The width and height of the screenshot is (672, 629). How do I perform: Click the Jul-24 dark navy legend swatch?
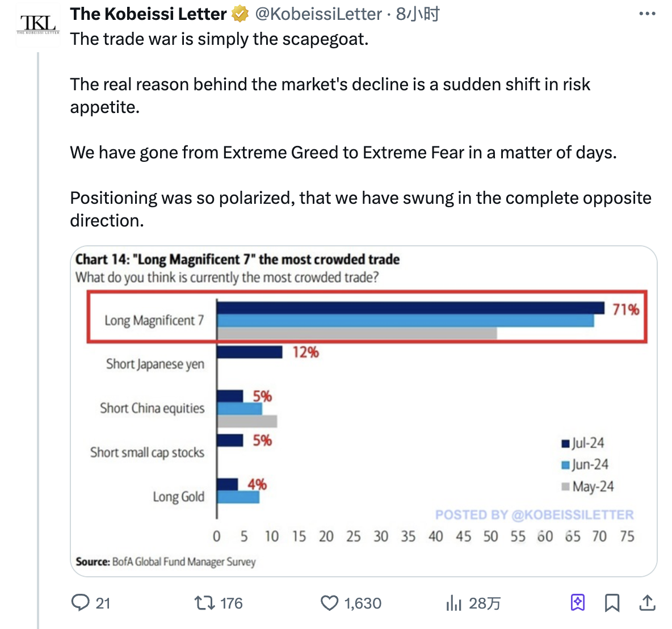click(565, 444)
